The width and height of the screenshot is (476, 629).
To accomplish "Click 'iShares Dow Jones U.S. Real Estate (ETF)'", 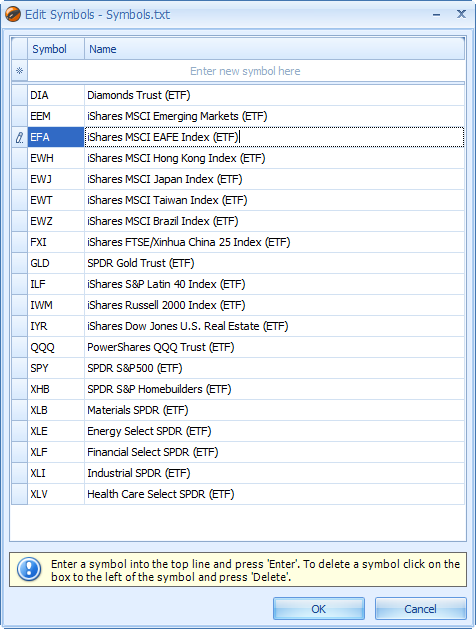I will 274,326.
